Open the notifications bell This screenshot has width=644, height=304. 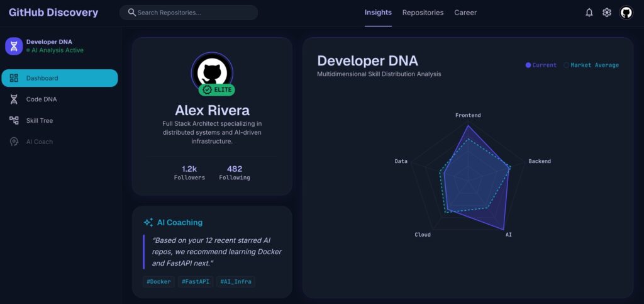click(589, 13)
